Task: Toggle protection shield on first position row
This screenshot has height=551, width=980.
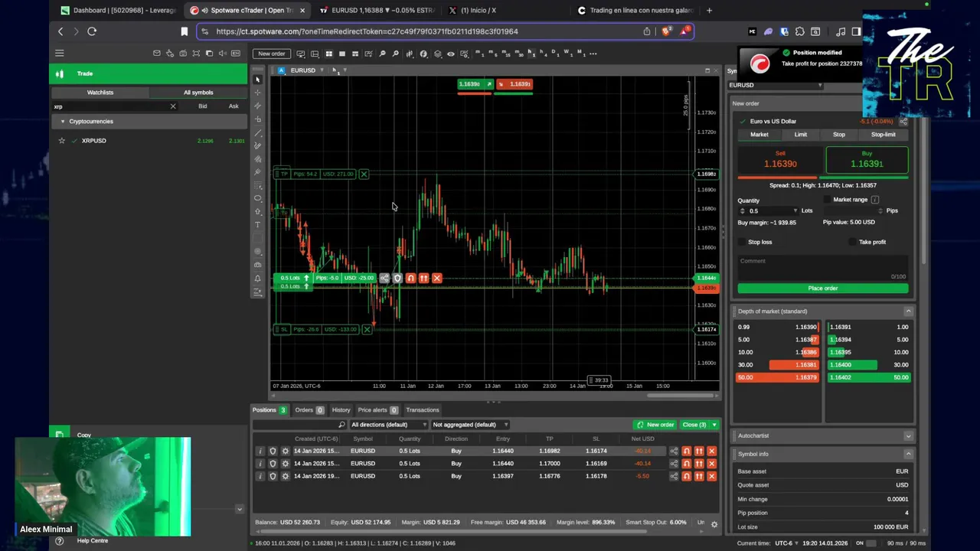Action: (x=273, y=451)
